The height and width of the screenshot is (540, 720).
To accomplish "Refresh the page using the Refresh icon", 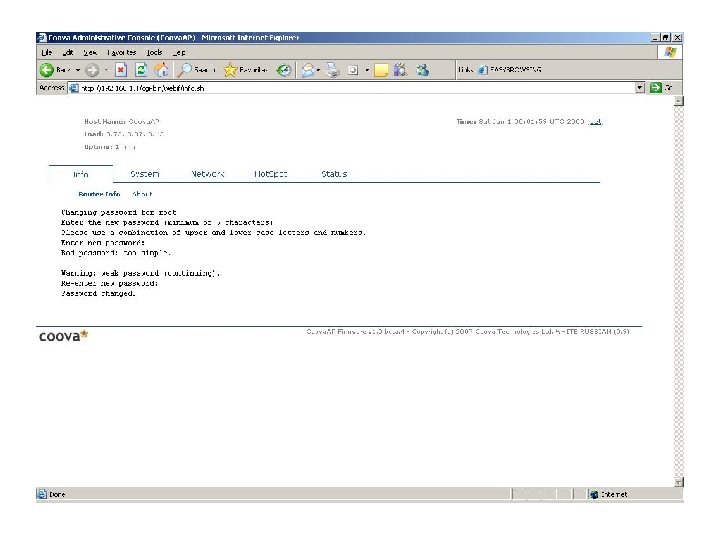I will (141, 70).
